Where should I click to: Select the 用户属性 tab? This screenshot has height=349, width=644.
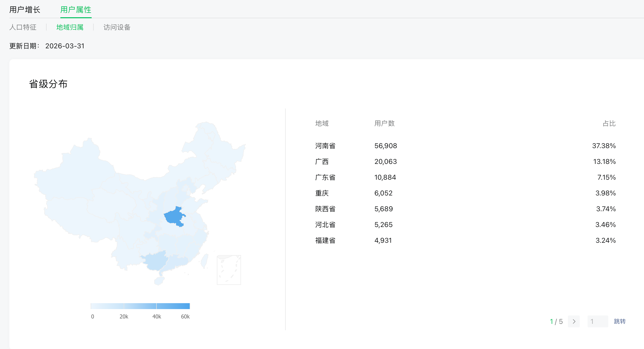pyautogui.click(x=76, y=10)
